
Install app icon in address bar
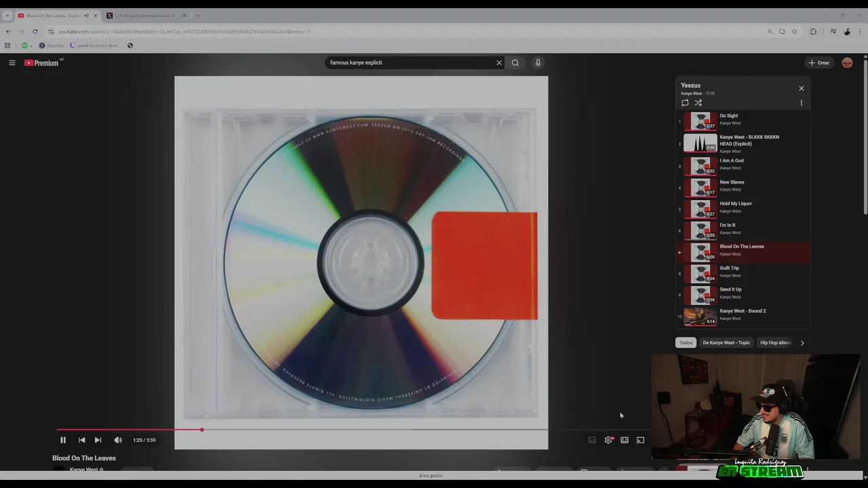click(782, 31)
